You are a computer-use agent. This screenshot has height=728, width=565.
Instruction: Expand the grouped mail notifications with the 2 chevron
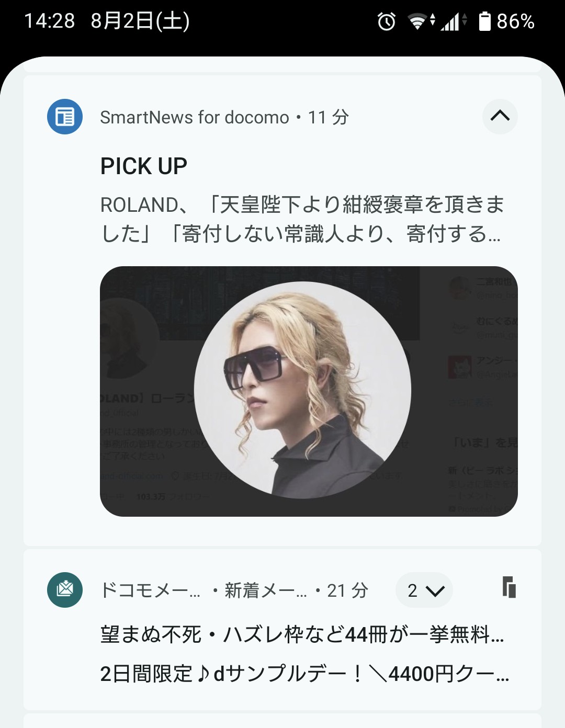pyautogui.click(x=424, y=590)
